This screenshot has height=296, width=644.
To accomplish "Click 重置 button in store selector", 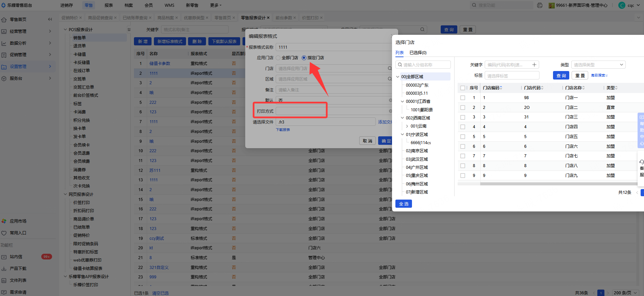I will coord(580,75).
